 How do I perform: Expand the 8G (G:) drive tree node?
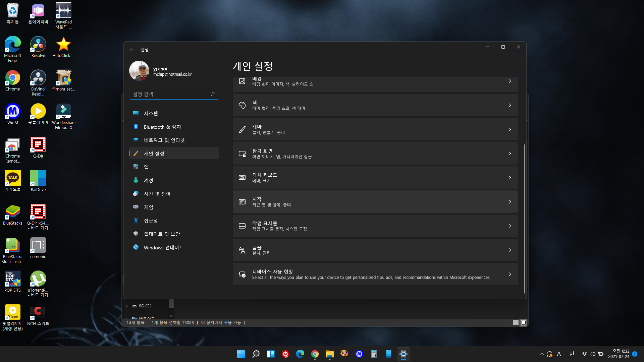click(x=126, y=306)
